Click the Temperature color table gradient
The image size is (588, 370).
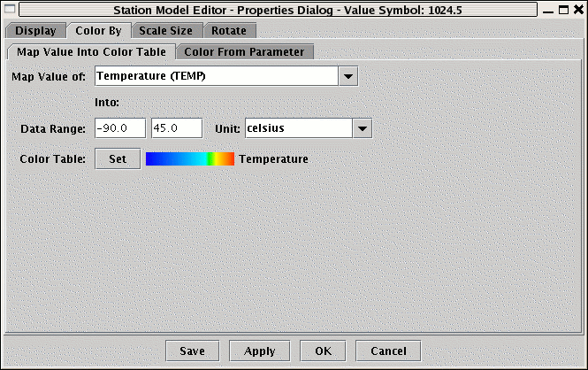(190, 159)
